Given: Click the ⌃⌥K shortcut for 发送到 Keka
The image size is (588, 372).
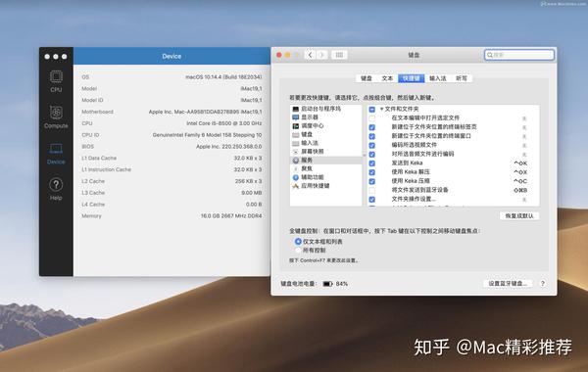Looking at the screenshot, I should click(520, 163).
